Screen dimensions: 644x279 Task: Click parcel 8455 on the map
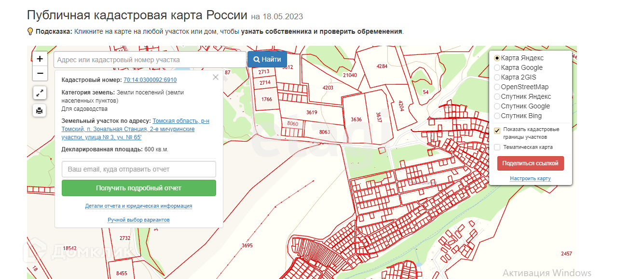pos(122,273)
